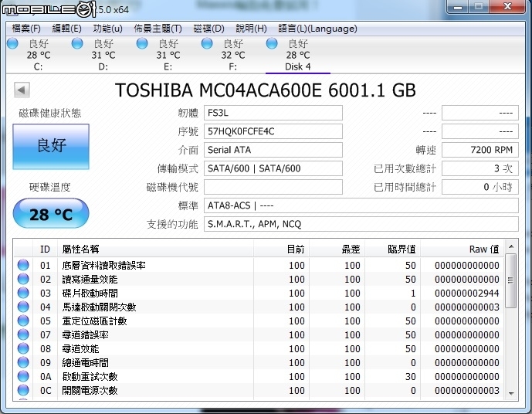The image size is (532, 414).
Task: Open the 磁碟(D) menu
Action: 208,29
